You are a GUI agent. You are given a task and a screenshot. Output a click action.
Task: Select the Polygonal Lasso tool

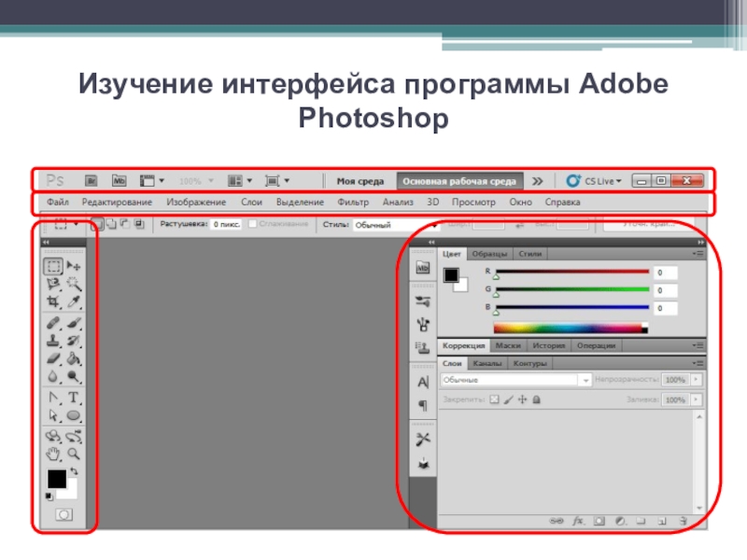[53, 284]
